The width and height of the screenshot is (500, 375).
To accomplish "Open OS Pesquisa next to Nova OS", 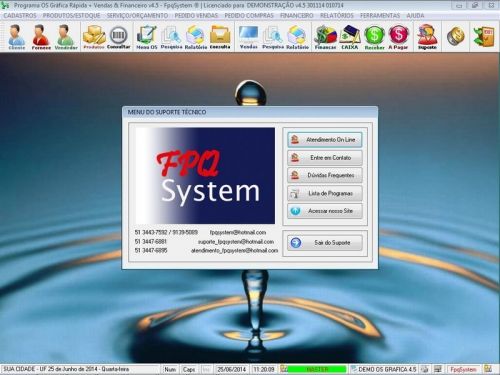I will click(x=171, y=37).
